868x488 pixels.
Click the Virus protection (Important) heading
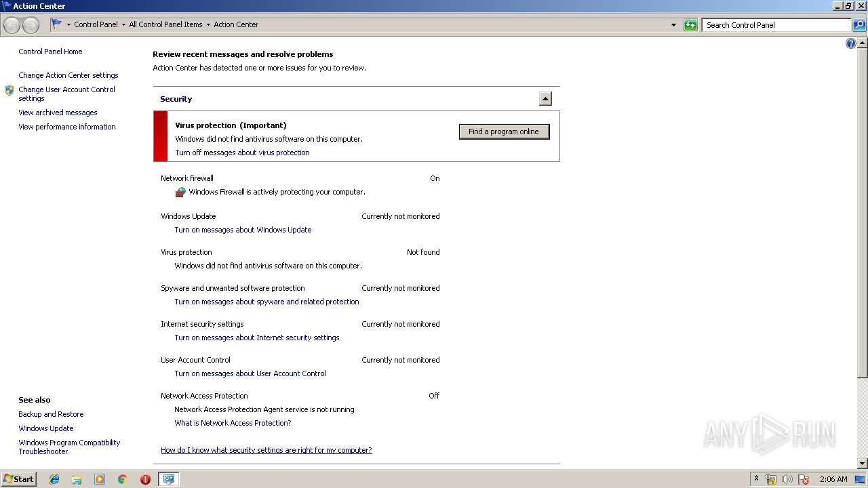coord(231,125)
